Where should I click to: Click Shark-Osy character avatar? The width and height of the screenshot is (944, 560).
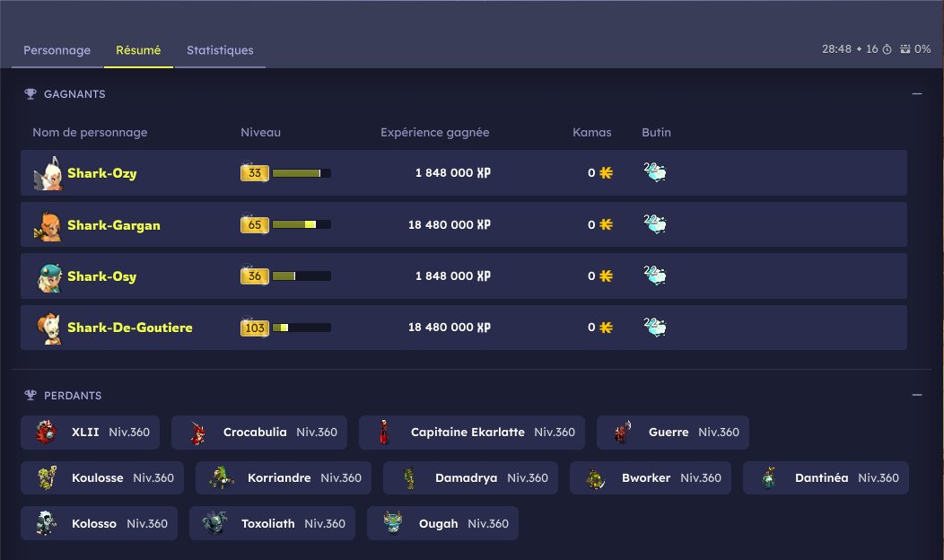click(x=49, y=277)
